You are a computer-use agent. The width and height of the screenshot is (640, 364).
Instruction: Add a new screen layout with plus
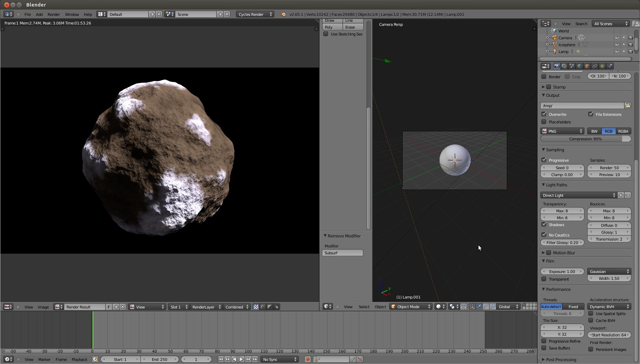pos(152,14)
